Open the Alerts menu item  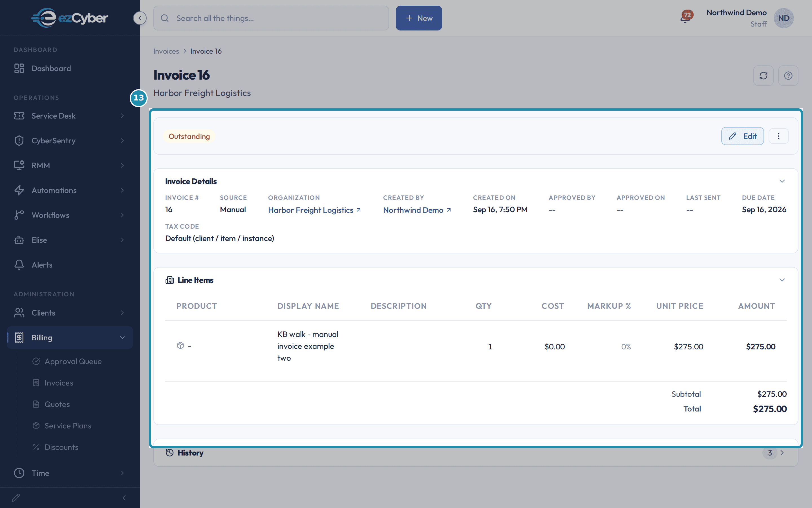pyautogui.click(x=70, y=265)
